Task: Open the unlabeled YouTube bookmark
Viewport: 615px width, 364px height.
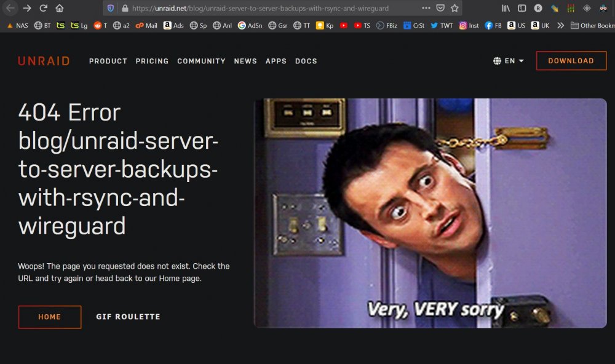Action: point(344,25)
